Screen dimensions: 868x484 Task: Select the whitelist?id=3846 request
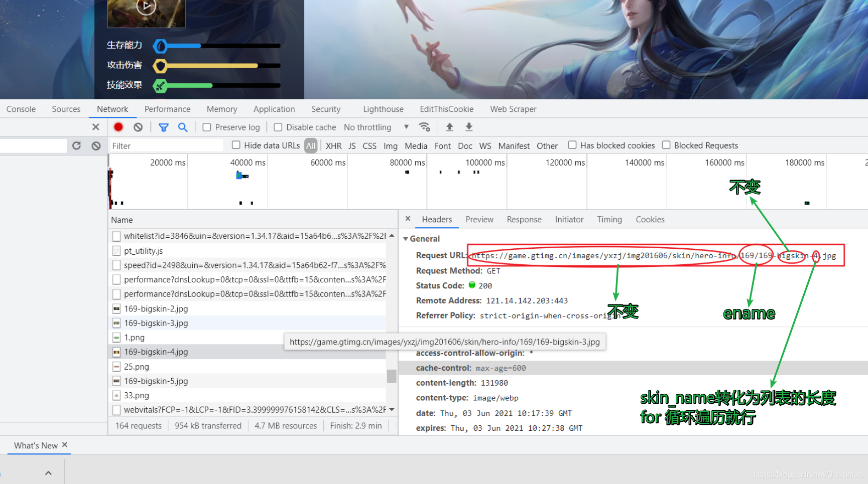(x=247, y=236)
